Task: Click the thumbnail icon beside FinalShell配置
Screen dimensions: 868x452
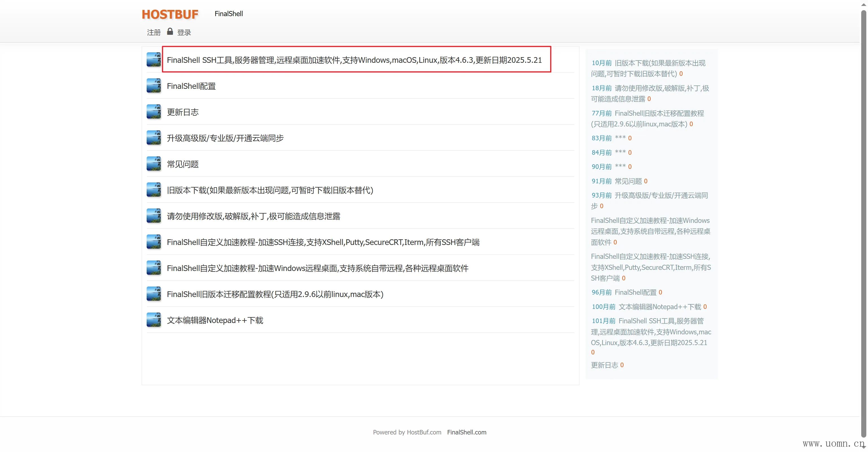Action: (x=154, y=86)
